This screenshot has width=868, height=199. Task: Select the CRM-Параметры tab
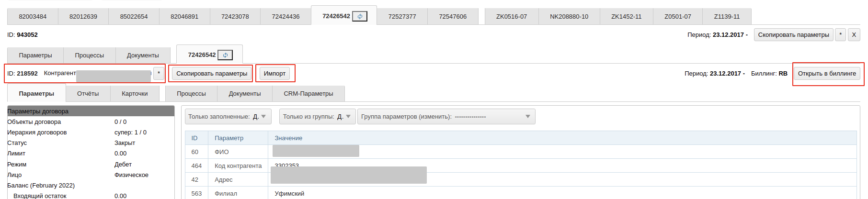tap(308, 93)
